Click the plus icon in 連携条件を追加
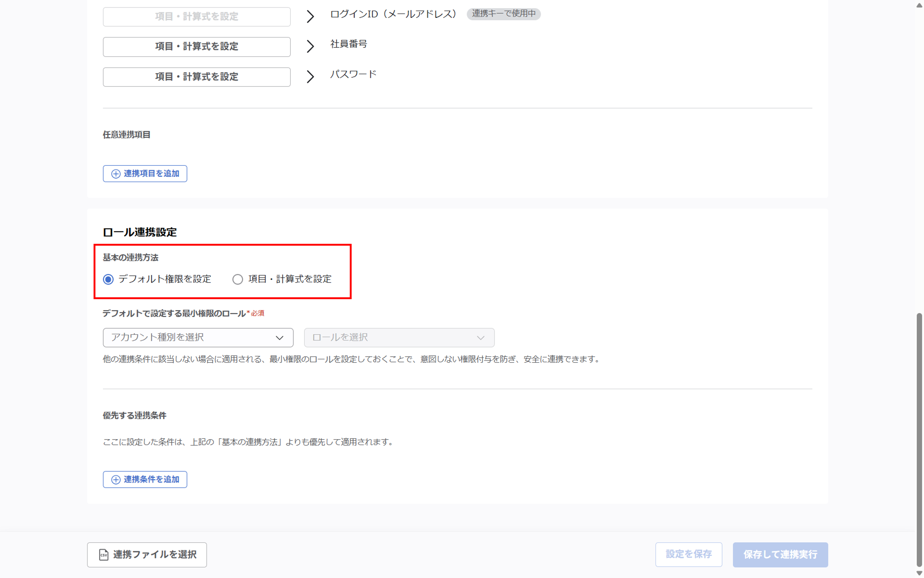 (116, 480)
